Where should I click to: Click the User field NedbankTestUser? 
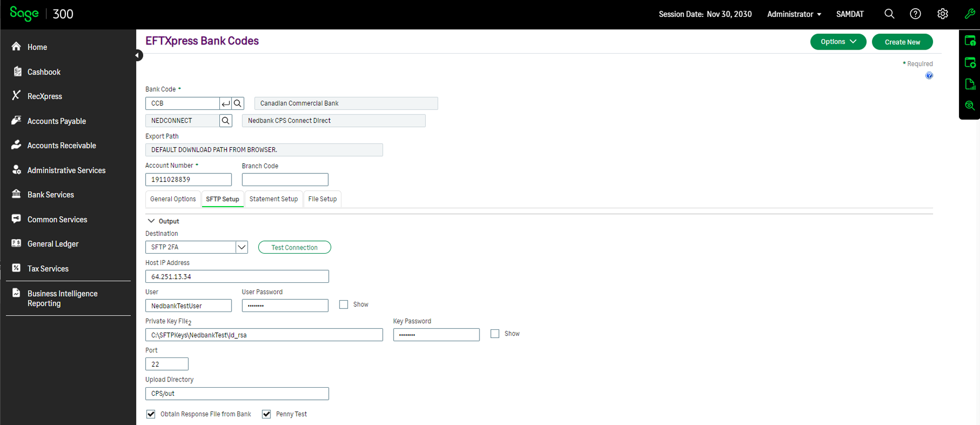(x=189, y=306)
